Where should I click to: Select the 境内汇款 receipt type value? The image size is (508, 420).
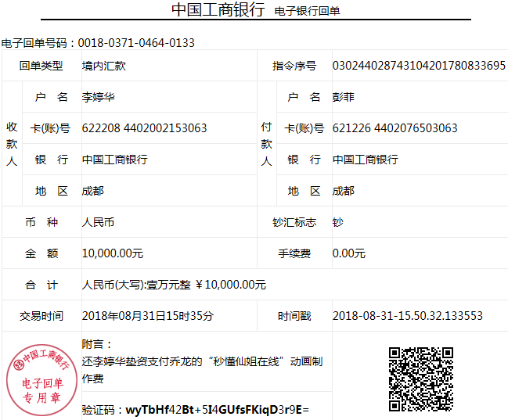(x=104, y=66)
